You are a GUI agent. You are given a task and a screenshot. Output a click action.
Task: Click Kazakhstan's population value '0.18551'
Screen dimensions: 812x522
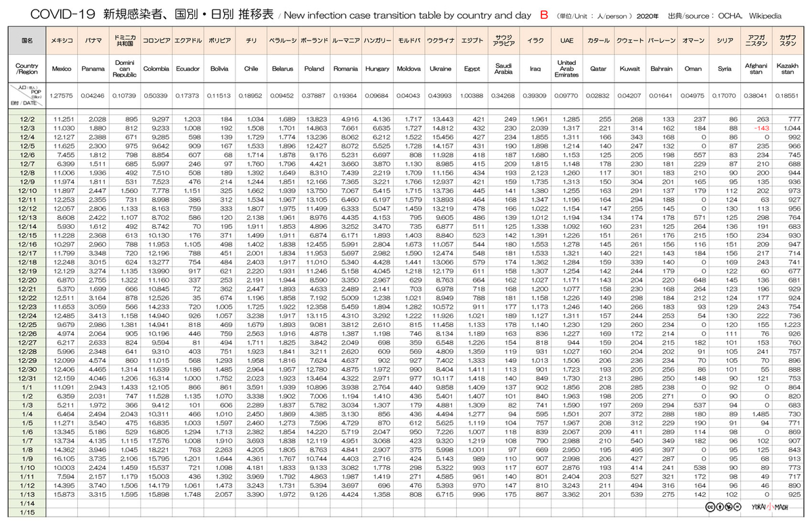tap(788, 96)
